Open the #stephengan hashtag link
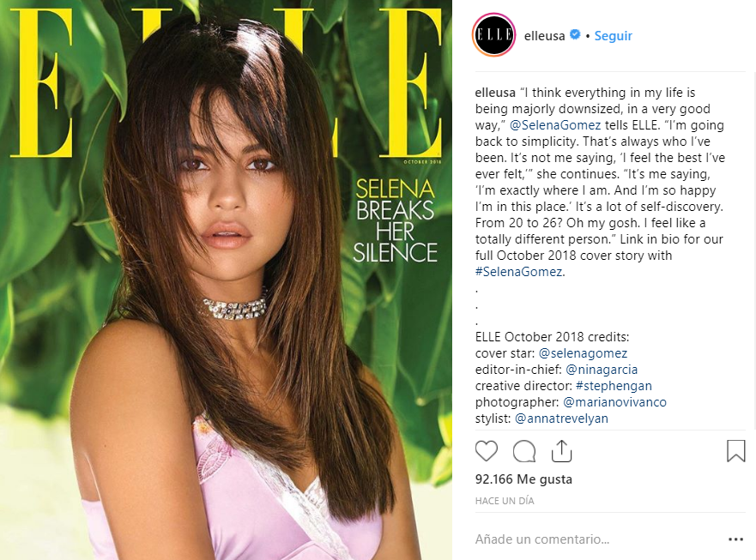756x560 pixels. coord(614,386)
